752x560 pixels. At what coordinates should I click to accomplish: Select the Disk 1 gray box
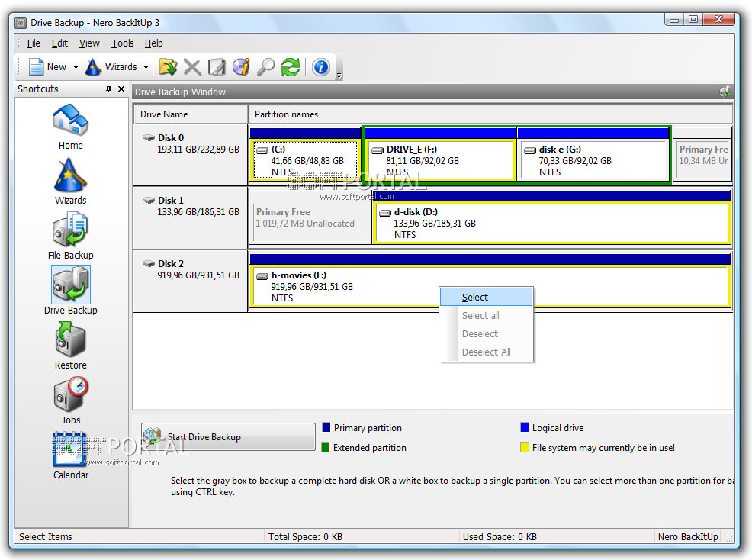click(x=191, y=217)
